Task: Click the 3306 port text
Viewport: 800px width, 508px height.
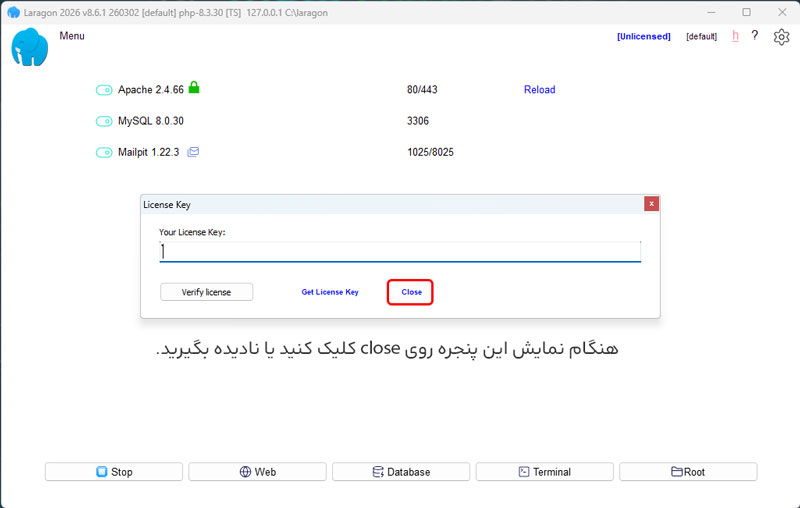Action: point(417,121)
